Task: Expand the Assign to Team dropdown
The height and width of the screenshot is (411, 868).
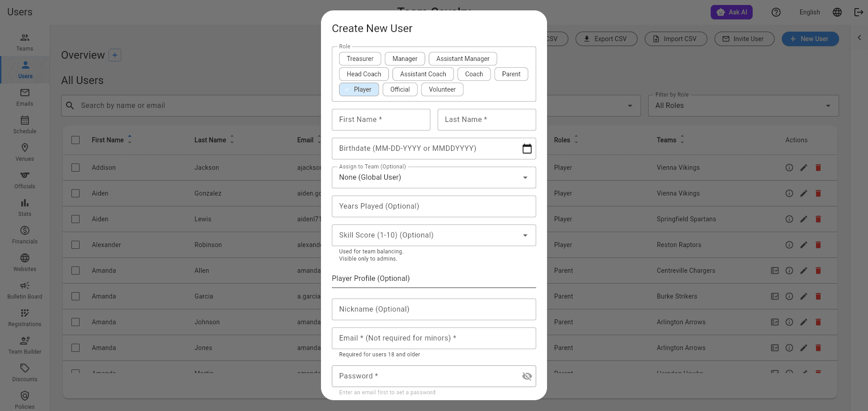Action: click(x=434, y=177)
